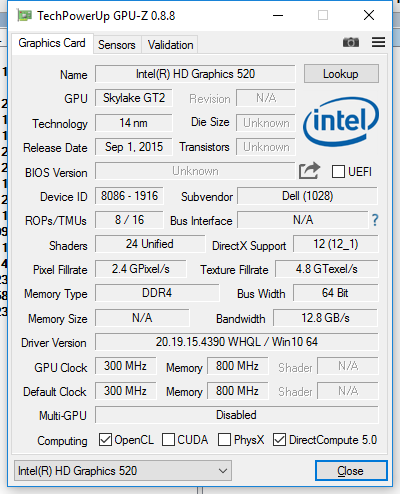Click the Intel logo image

point(341,122)
